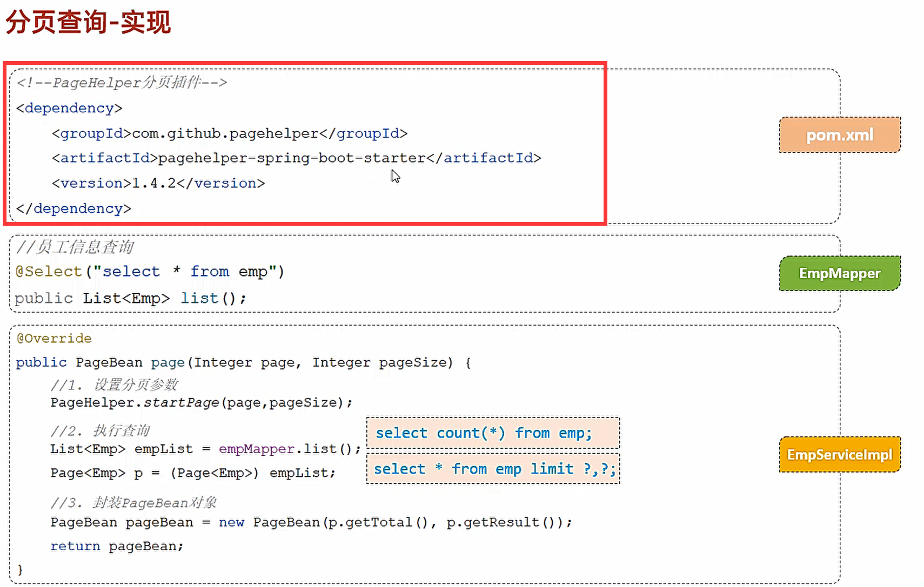Click the line "return pageBean;"
This screenshot has width=924, height=587.
(x=117, y=546)
